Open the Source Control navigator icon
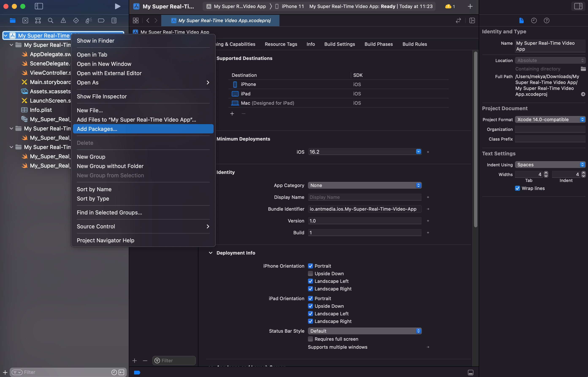This screenshot has height=377, width=588. [x=25, y=20]
